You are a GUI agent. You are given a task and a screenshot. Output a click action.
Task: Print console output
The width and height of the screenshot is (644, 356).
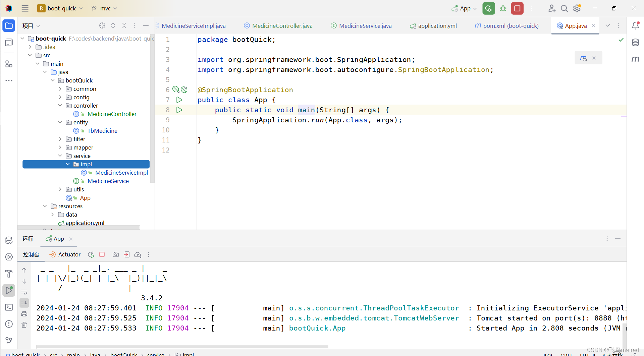[24, 314]
